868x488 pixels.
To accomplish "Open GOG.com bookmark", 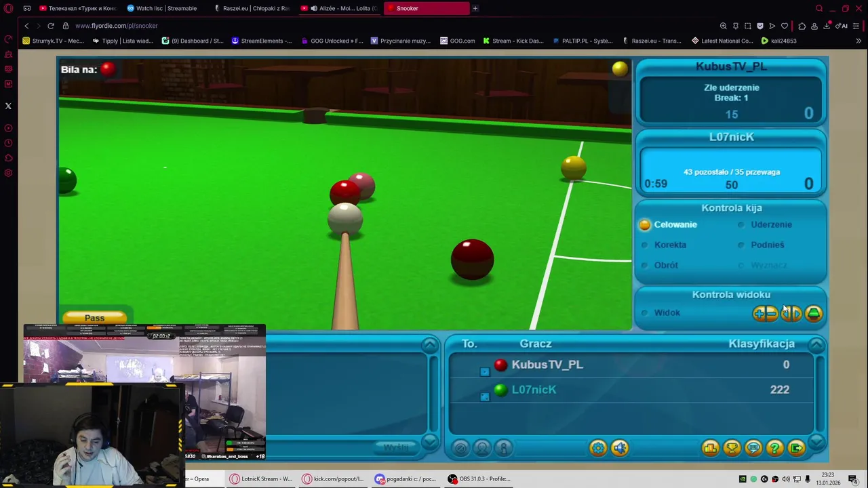I will point(458,41).
